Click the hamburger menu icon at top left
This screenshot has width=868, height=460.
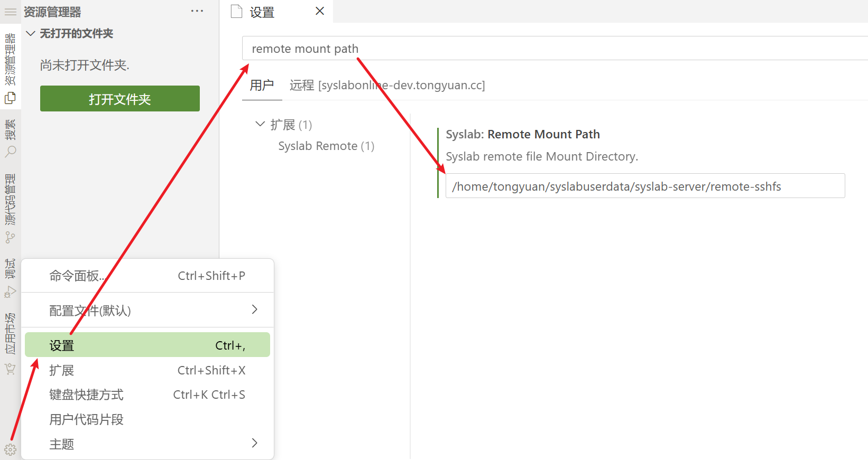coord(10,12)
